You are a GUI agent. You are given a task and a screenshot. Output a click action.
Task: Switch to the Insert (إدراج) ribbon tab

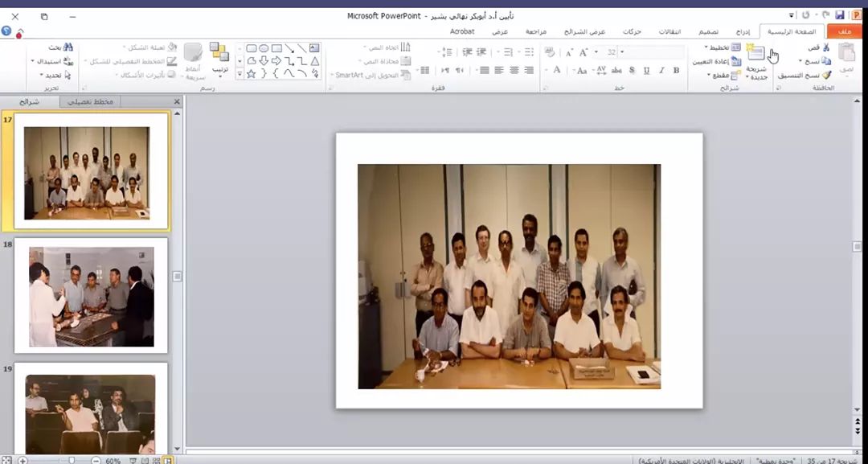point(743,31)
